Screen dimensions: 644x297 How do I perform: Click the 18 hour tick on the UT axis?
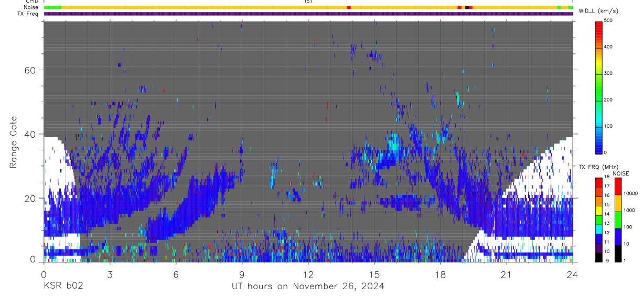440,274
